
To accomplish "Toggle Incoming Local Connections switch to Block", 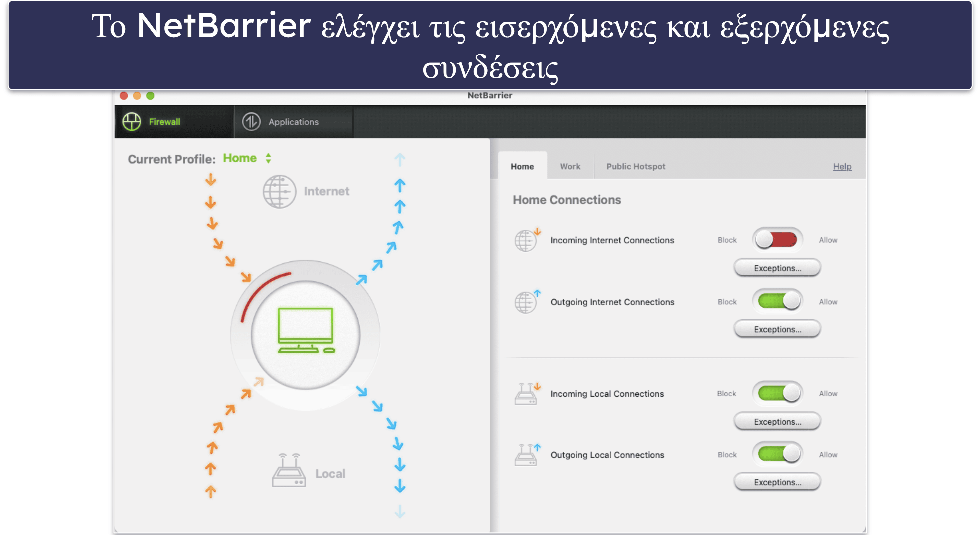I will click(x=777, y=393).
